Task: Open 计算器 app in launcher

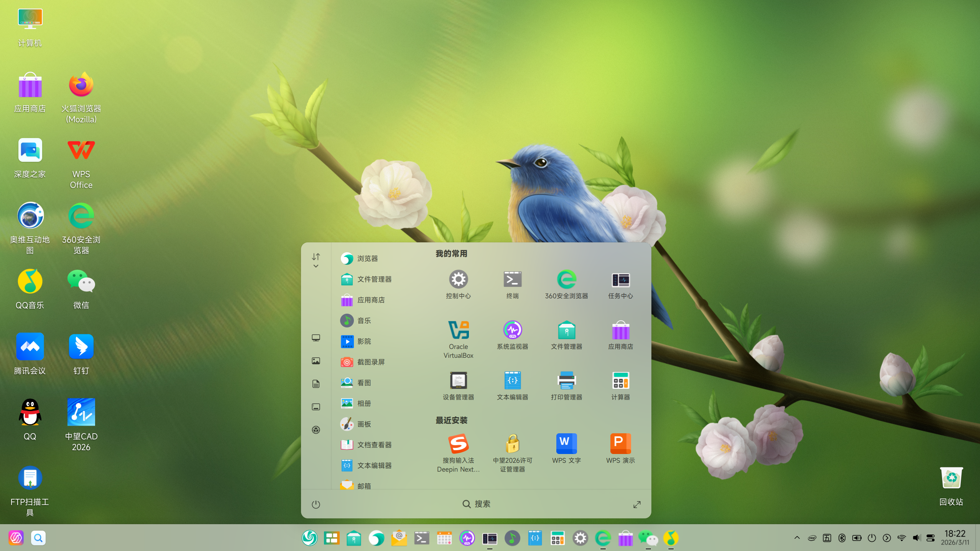Action: pos(620,381)
